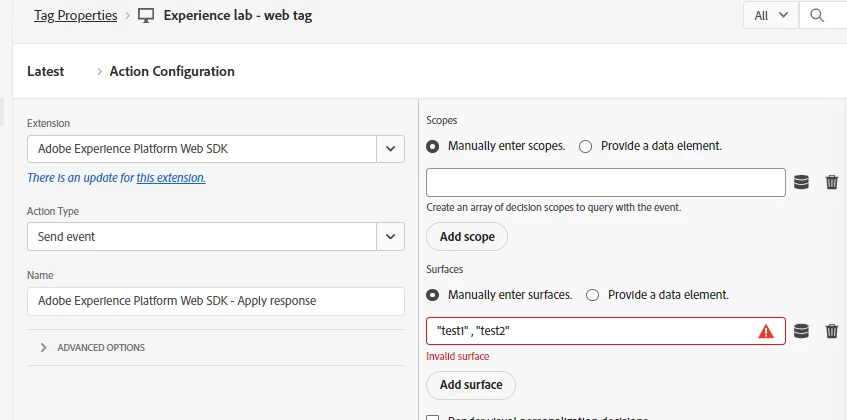The width and height of the screenshot is (847, 420).
Task: Open the All filter dropdown
Action: [x=771, y=16]
